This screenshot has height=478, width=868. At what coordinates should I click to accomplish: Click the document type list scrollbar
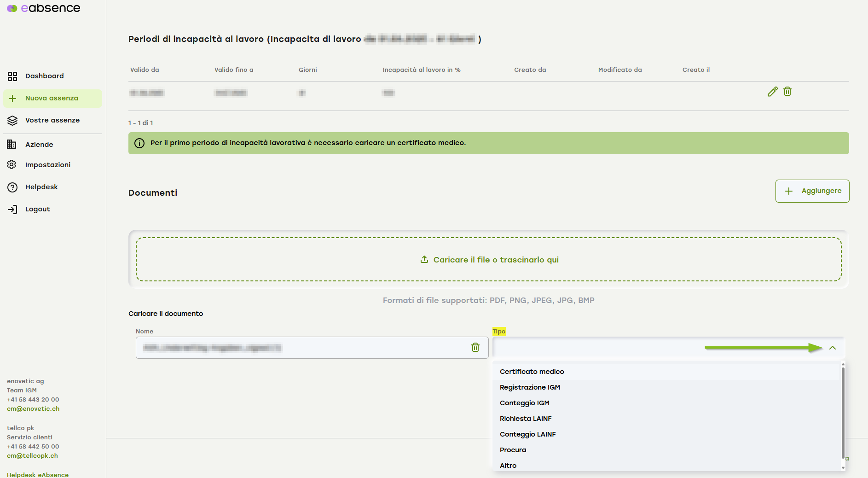843,414
